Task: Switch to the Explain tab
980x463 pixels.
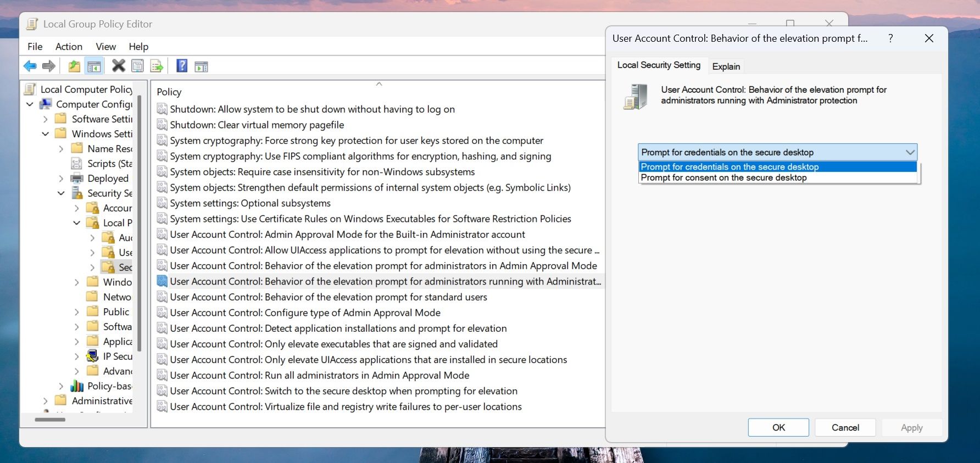Action: click(726, 66)
